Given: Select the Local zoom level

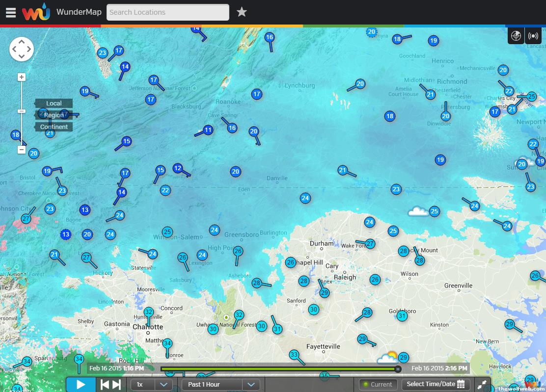Looking at the screenshot, I should pyautogui.click(x=54, y=104).
